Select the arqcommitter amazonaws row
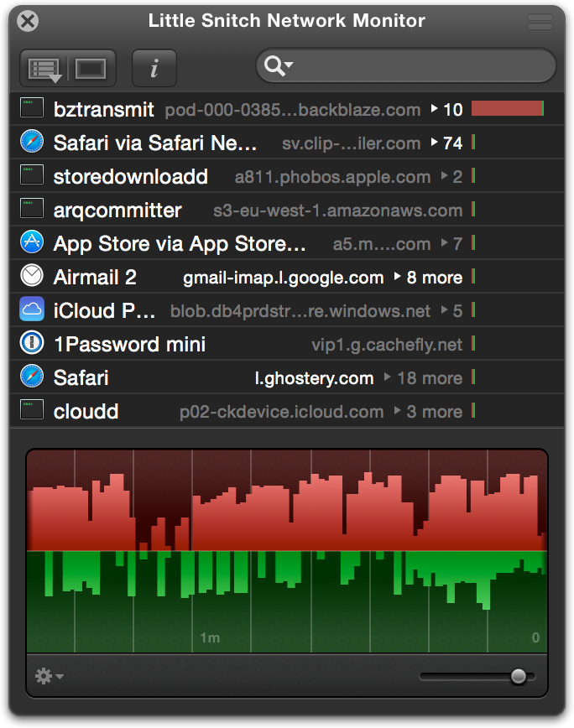 coord(287,210)
